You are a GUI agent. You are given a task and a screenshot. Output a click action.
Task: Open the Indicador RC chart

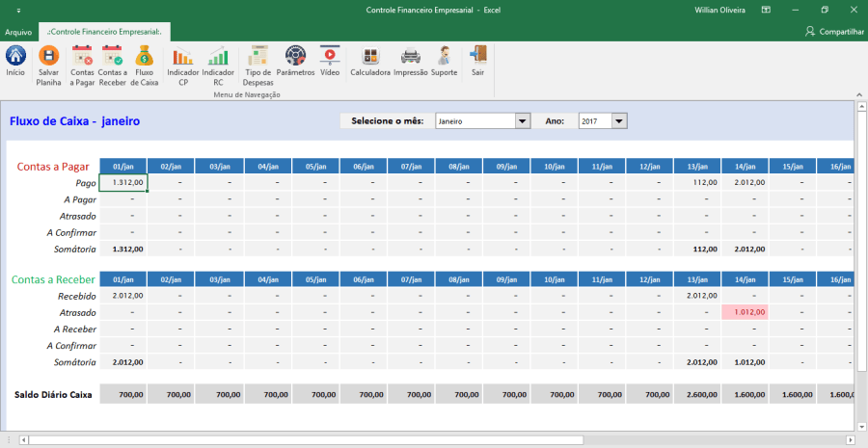tap(218, 66)
